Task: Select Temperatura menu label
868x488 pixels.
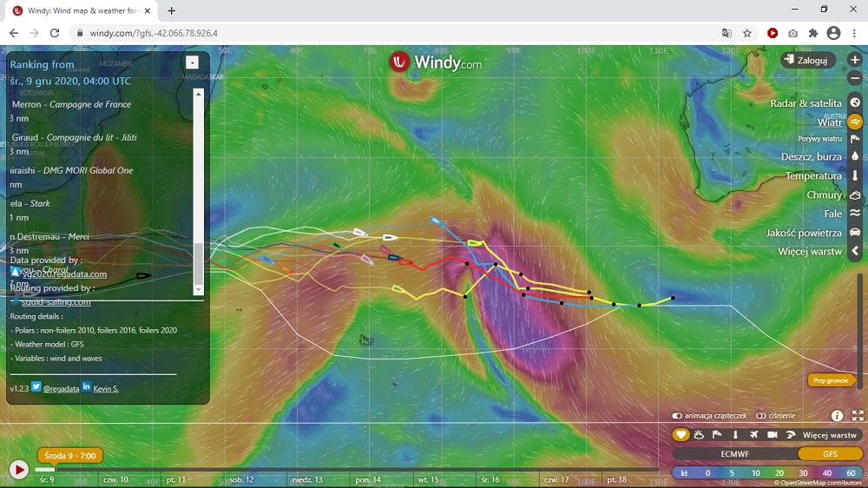Action: 813,175
